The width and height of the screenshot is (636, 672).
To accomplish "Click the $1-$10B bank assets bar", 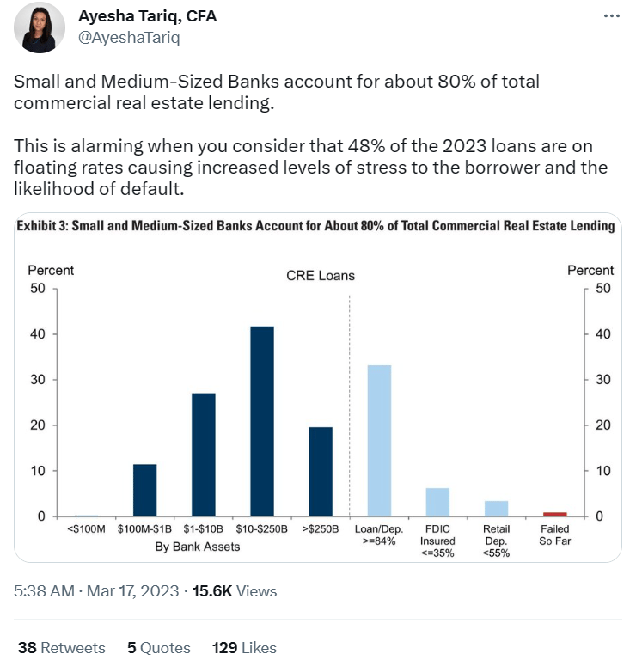I will (x=204, y=455).
